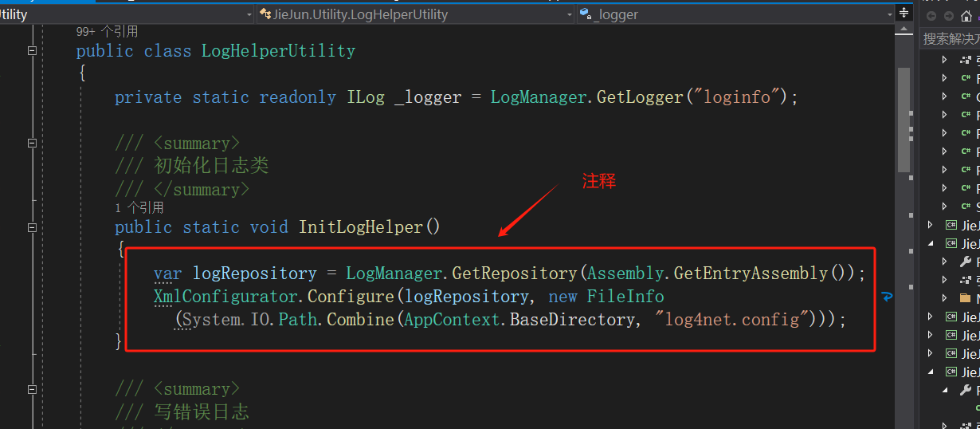Expand the folder node in Solution Explorer
Viewport: 980px width, 429px height.
(x=945, y=298)
